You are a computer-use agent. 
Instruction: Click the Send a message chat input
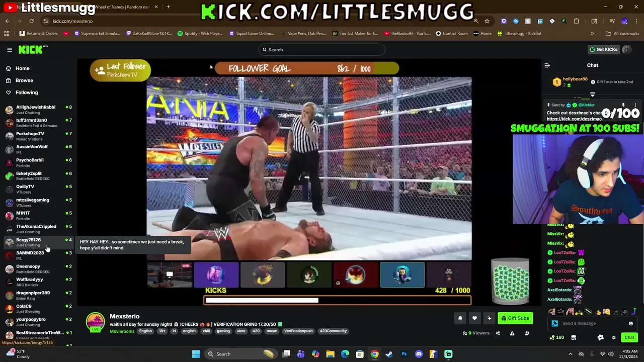592,323
